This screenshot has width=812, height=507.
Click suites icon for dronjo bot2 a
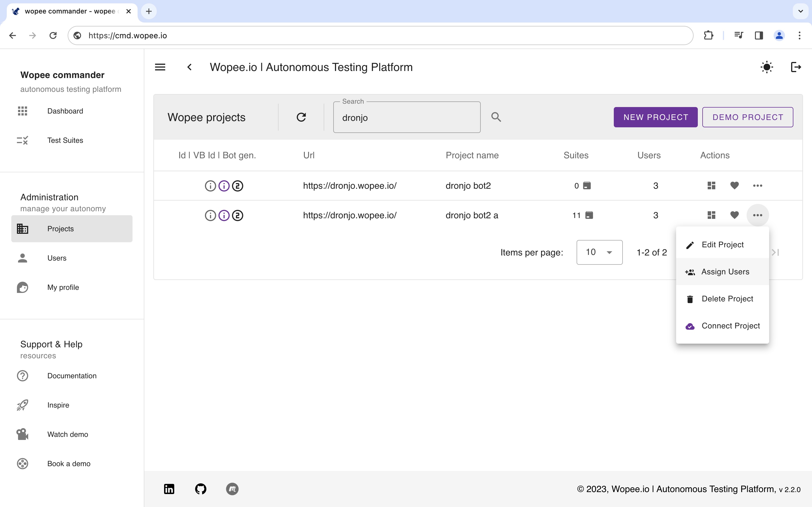pyautogui.click(x=589, y=215)
